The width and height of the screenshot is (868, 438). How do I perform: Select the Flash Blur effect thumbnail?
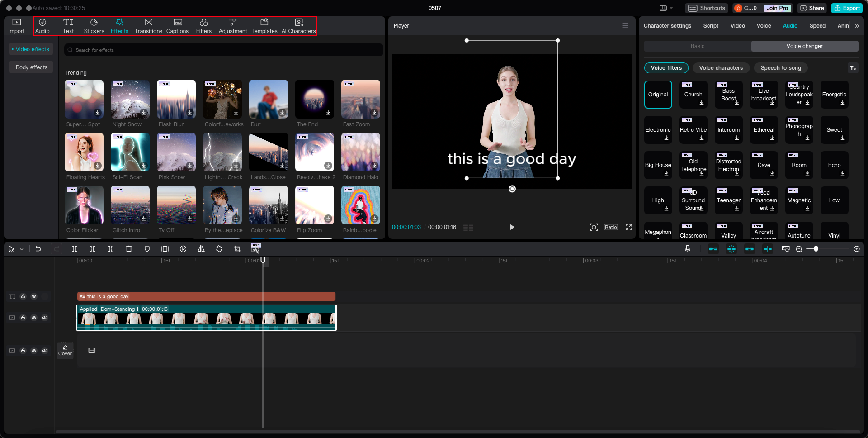coord(176,99)
